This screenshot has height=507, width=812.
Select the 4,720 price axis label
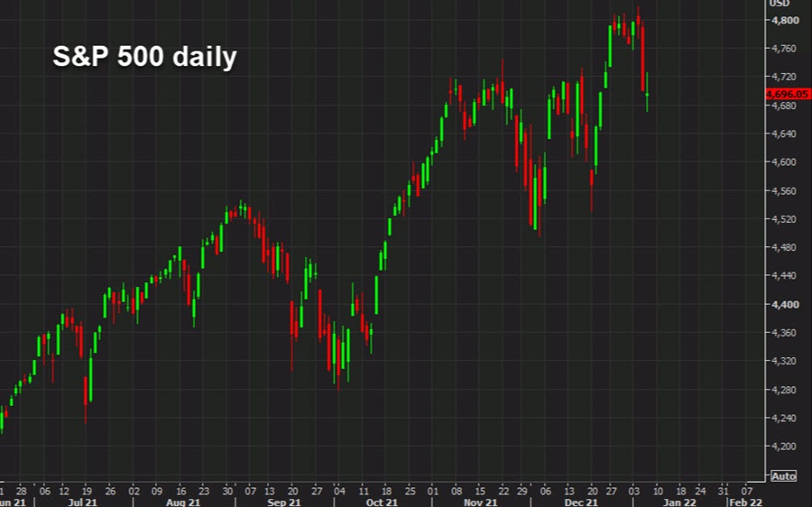click(785, 77)
